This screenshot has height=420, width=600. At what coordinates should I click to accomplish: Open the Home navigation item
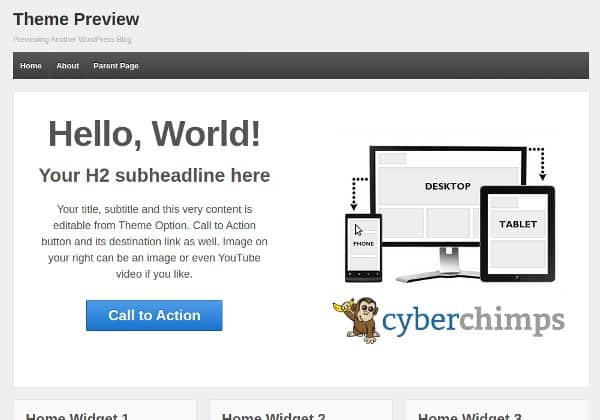31,66
